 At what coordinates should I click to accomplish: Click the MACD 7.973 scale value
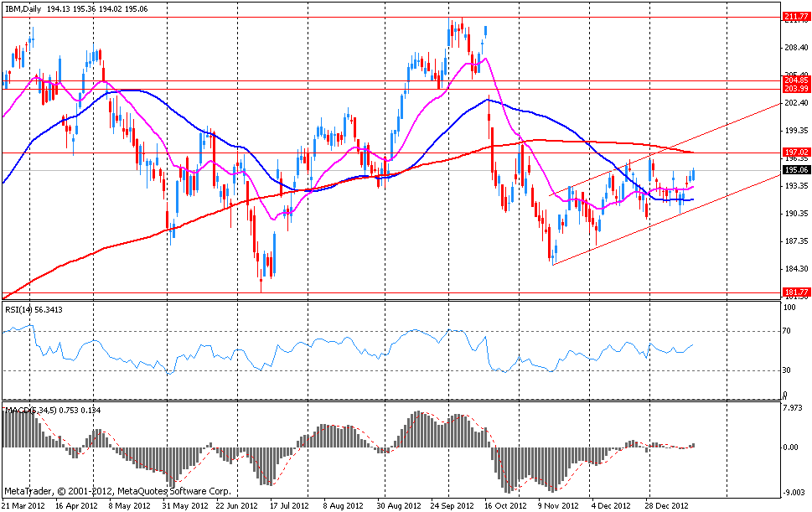click(794, 407)
